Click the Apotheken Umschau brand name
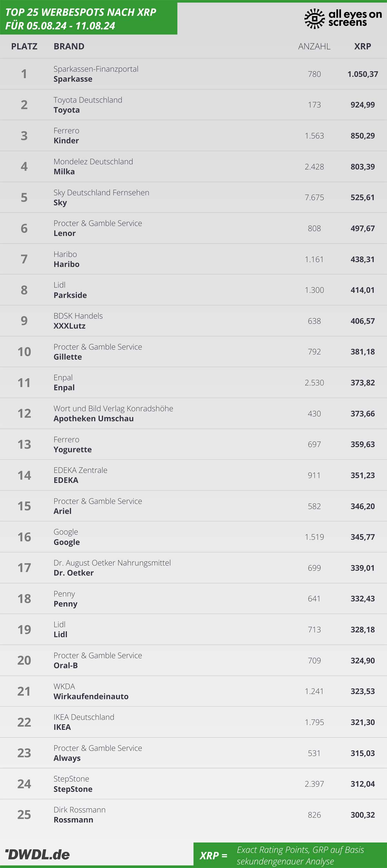The width and height of the screenshot is (387, 868). pos(94,419)
